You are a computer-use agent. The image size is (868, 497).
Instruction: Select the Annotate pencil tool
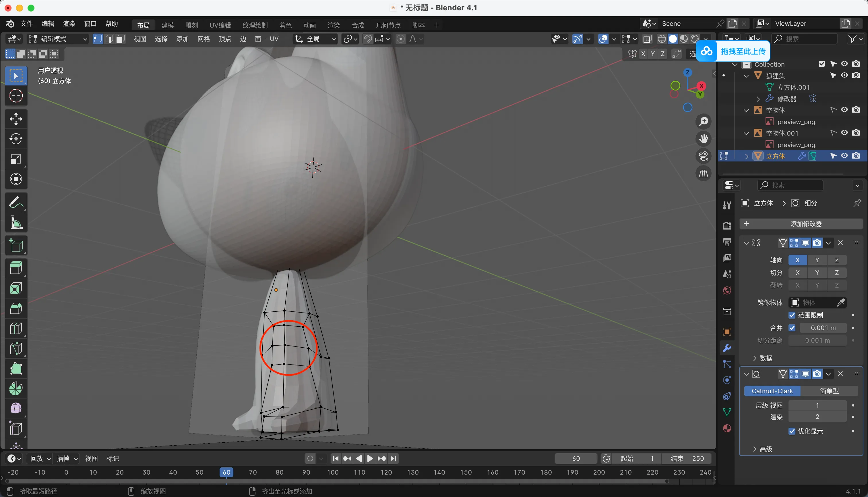click(16, 202)
